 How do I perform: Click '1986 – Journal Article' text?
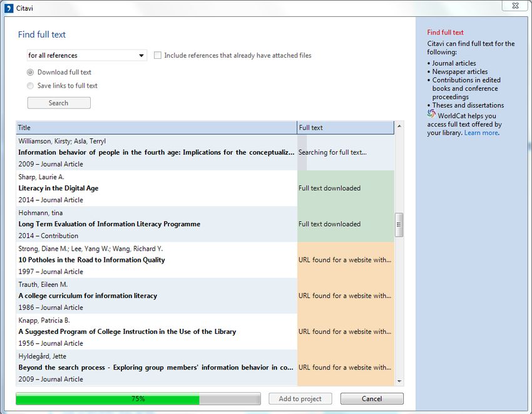click(51, 308)
